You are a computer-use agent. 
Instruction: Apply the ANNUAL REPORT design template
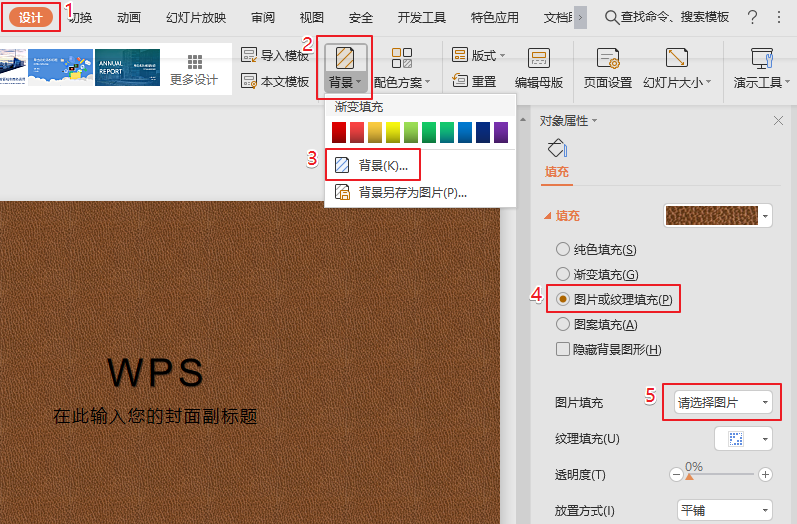128,67
